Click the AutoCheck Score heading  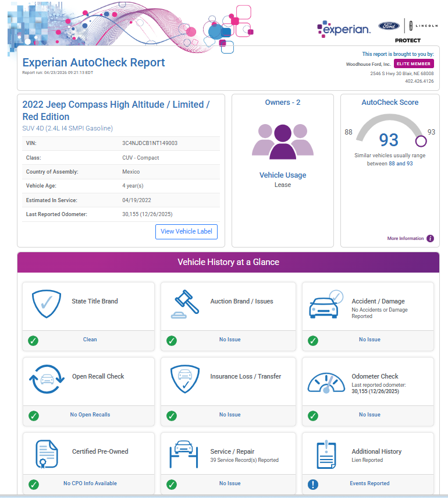pyautogui.click(x=390, y=103)
